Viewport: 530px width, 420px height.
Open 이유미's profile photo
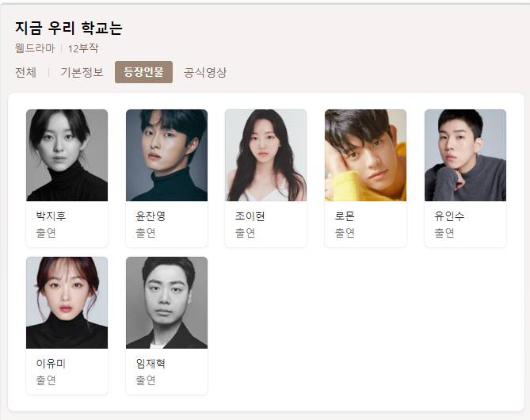click(x=67, y=303)
